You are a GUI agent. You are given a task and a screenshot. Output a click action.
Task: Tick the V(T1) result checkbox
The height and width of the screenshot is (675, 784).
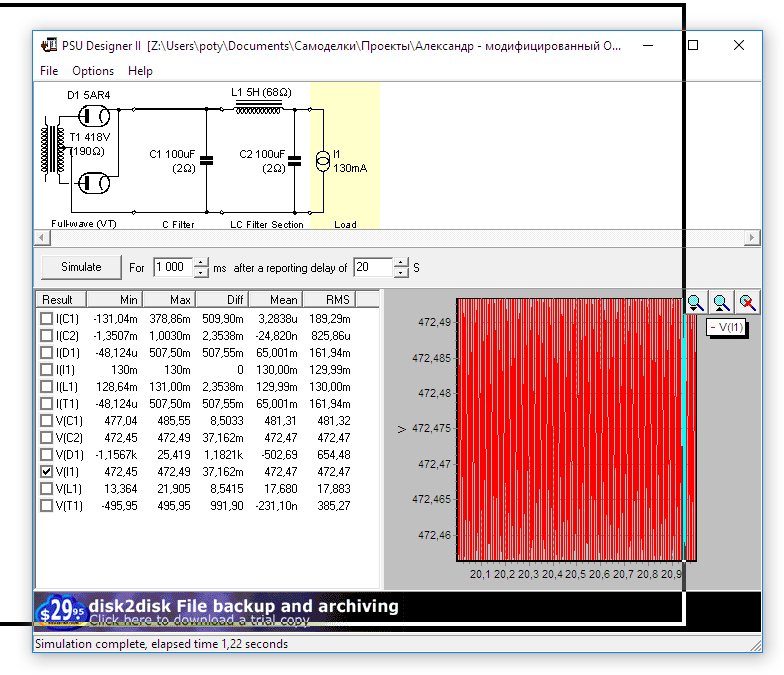tap(46, 505)
